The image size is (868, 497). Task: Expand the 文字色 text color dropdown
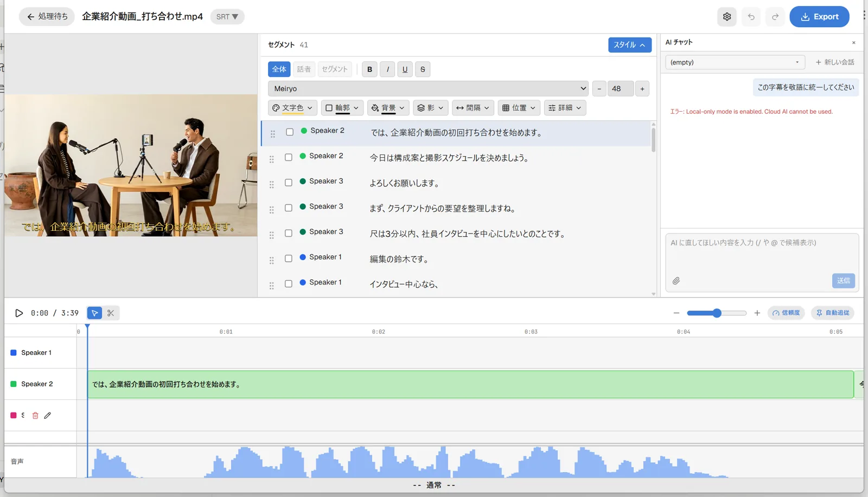click(292, 108)
